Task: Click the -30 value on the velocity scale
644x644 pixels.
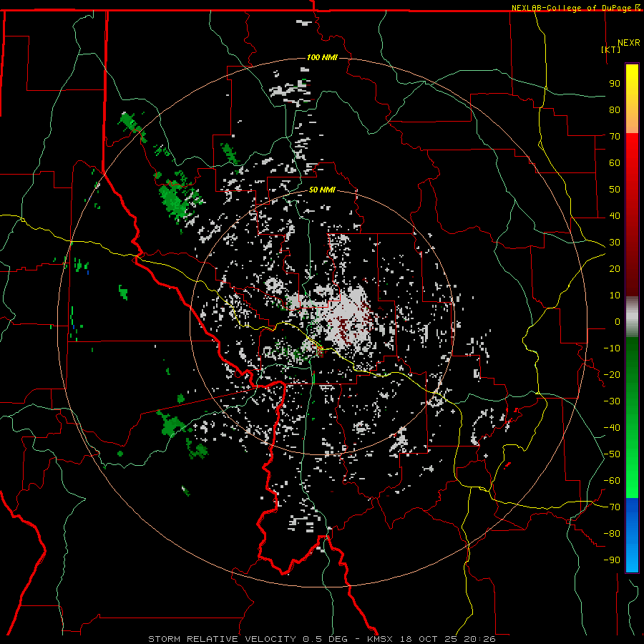Action: click(x=612, y=401)
